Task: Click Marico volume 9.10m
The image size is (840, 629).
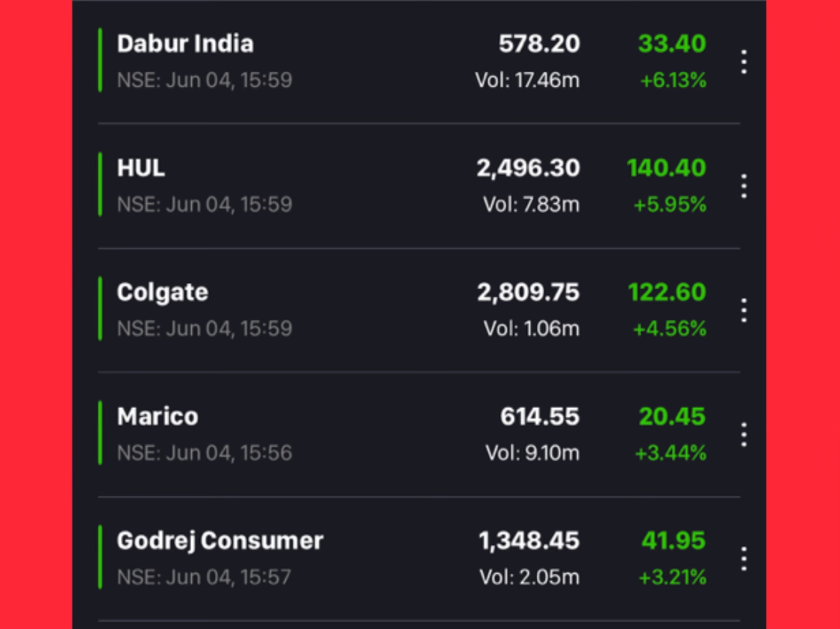Action: (532, 453)
